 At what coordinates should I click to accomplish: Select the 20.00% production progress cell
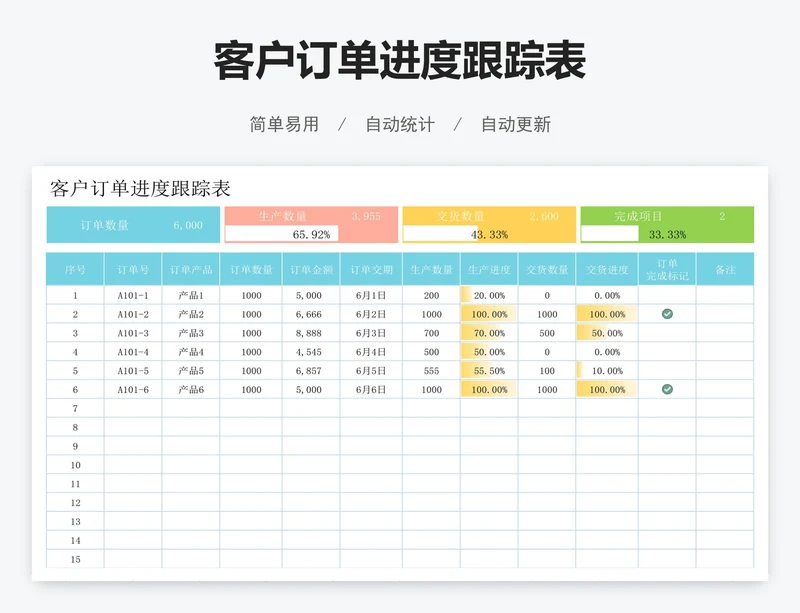coord(489,296)
